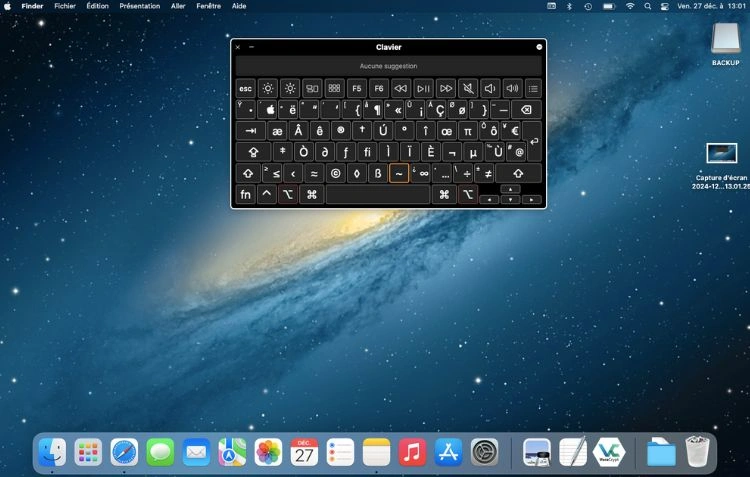Toggle the fn modifier key
Viewport: 750px width, 477px height.
point(245,194)
